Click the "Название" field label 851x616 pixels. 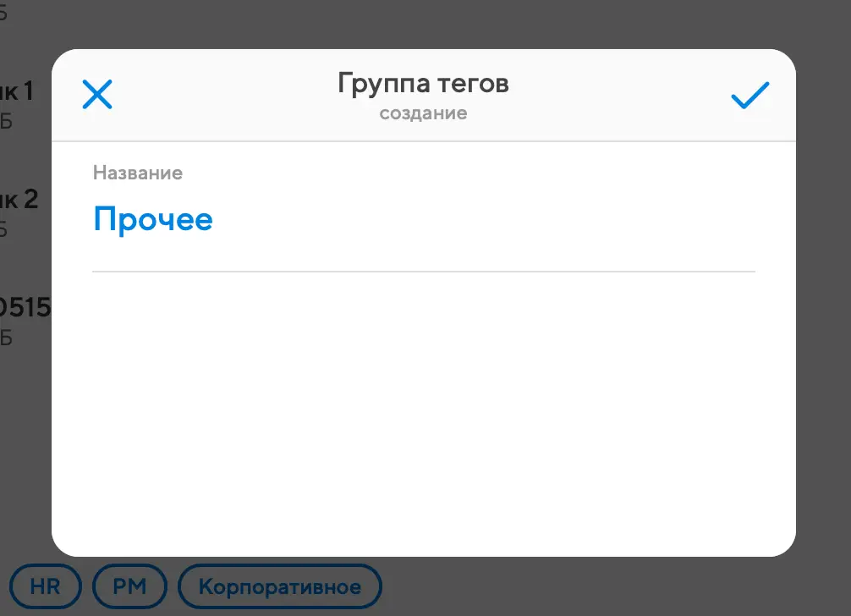pyautogui.click(x=138, y=173)
